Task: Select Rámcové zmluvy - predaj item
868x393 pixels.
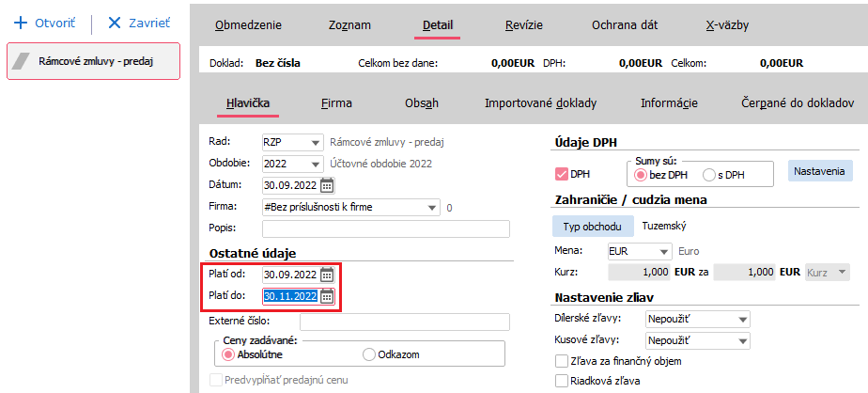Action: 94,62
